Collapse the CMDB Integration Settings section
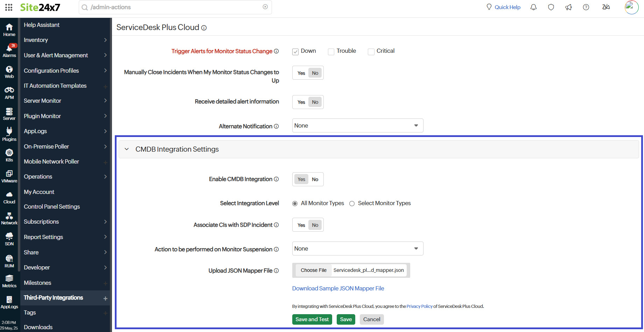The height and width of the screenshot is (332, 644). coord(127,149)
